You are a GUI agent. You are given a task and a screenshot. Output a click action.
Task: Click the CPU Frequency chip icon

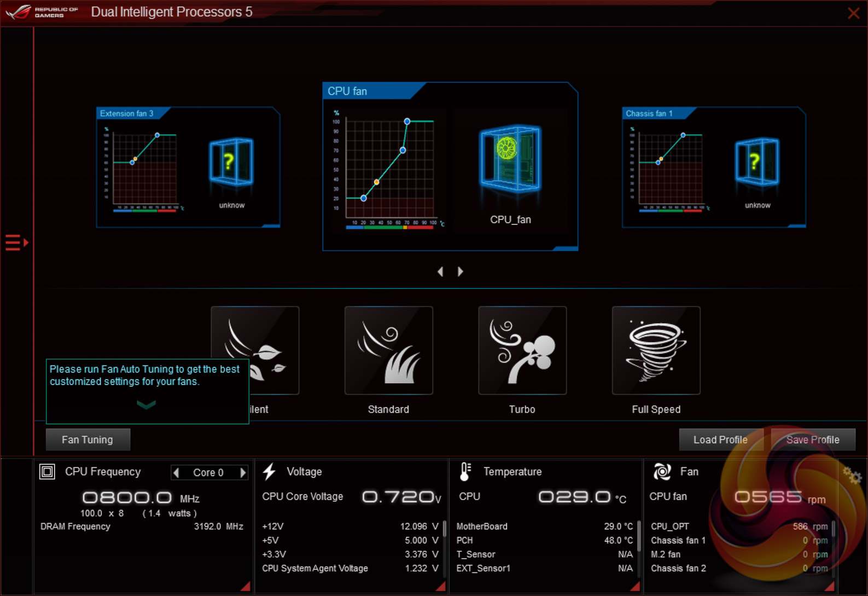(47, 471)
